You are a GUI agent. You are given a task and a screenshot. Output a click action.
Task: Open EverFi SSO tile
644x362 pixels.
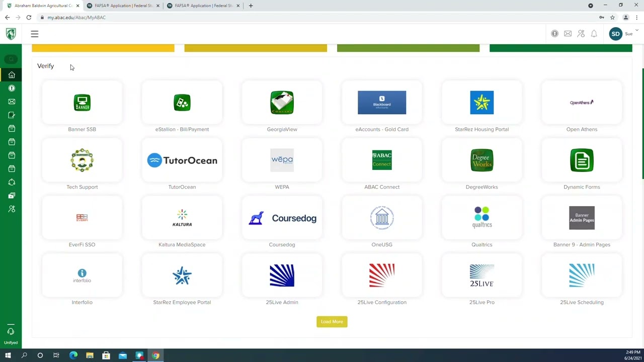pos(82,218)
